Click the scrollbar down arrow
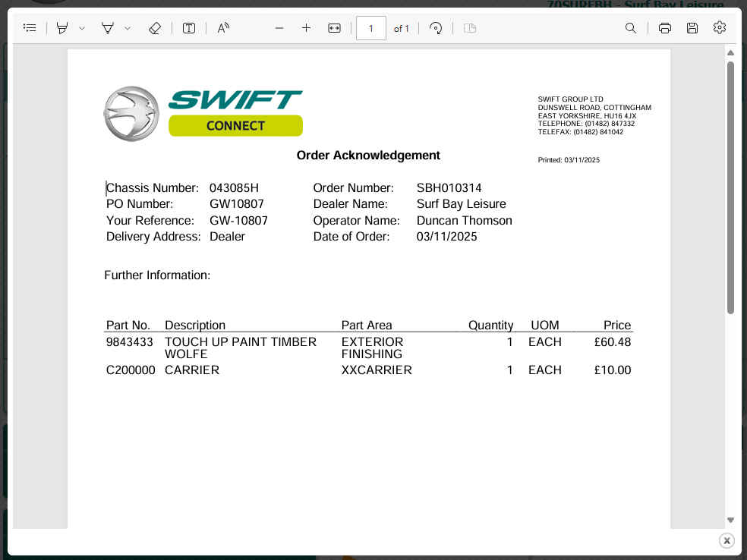Viewport: 747px width, 560px height. coord(730,520)
